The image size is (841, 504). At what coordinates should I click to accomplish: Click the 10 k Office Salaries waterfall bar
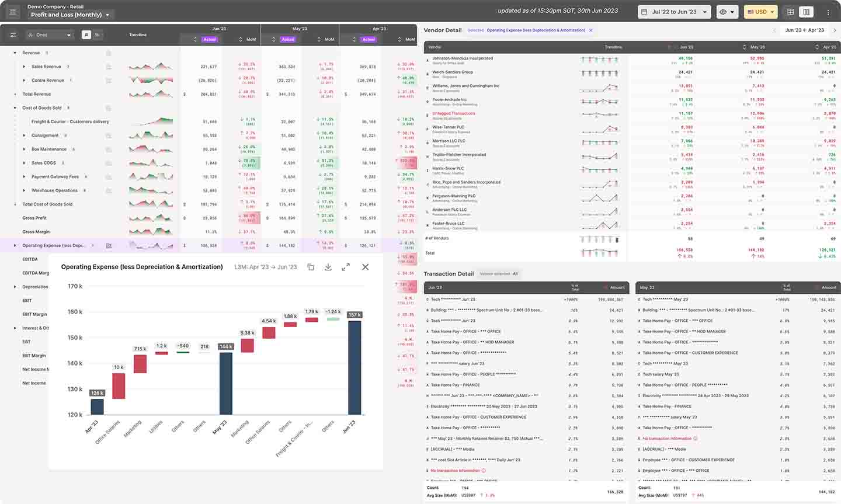pyautogui.click(x=119, y=385)
